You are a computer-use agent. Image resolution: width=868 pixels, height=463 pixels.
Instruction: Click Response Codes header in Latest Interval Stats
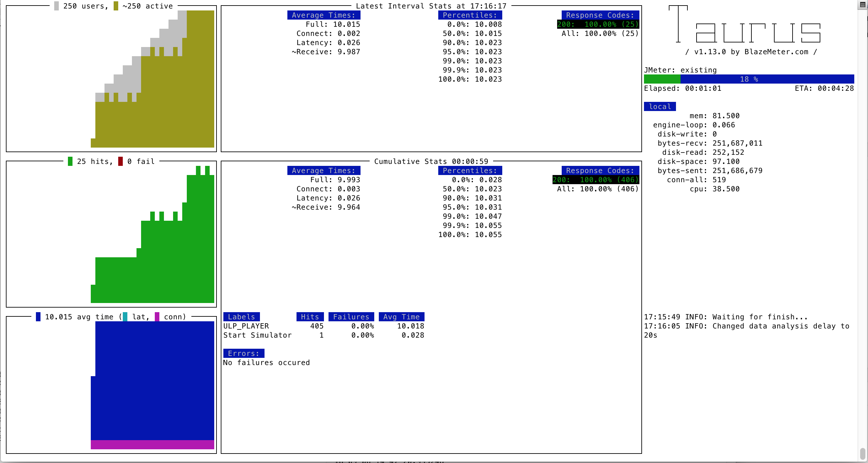[600, 15]
